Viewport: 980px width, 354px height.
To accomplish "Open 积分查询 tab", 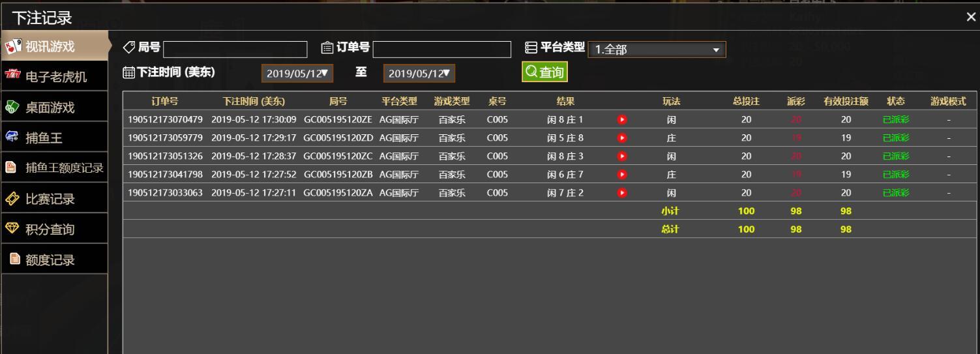I will [53, 229].
